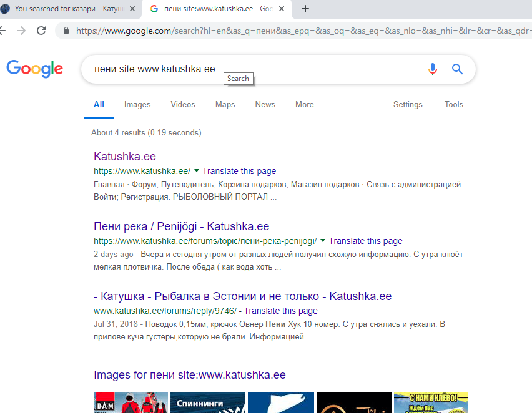Open the Settings menu under search bar

(408, 105)
